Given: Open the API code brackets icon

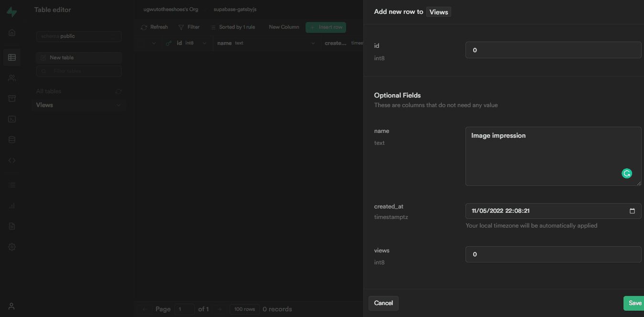Looking at the screenshot, I should tap(12, 160).
